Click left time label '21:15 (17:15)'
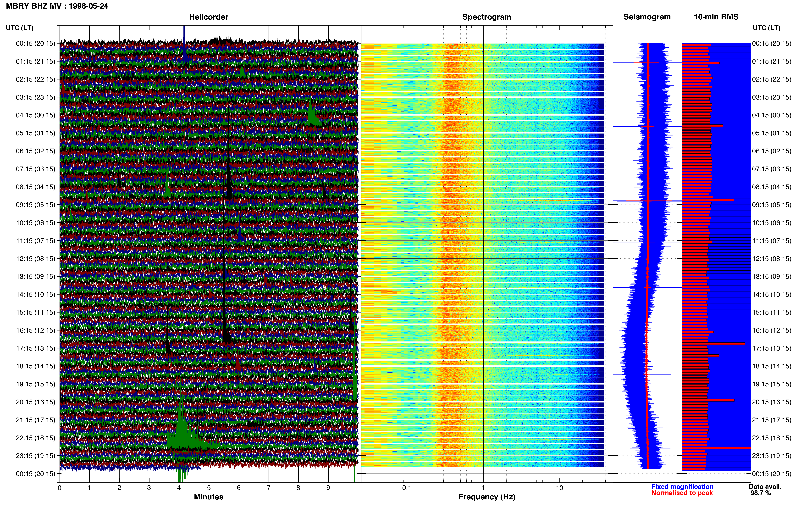This screenshot has width=812, height=508. pyautogui.click(x=36, y=420)
